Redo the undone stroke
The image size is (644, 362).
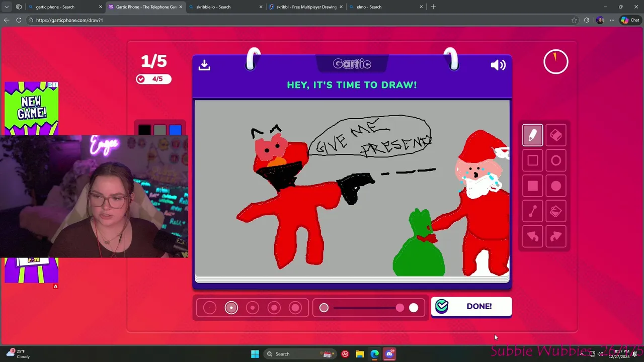click(556, 237)
